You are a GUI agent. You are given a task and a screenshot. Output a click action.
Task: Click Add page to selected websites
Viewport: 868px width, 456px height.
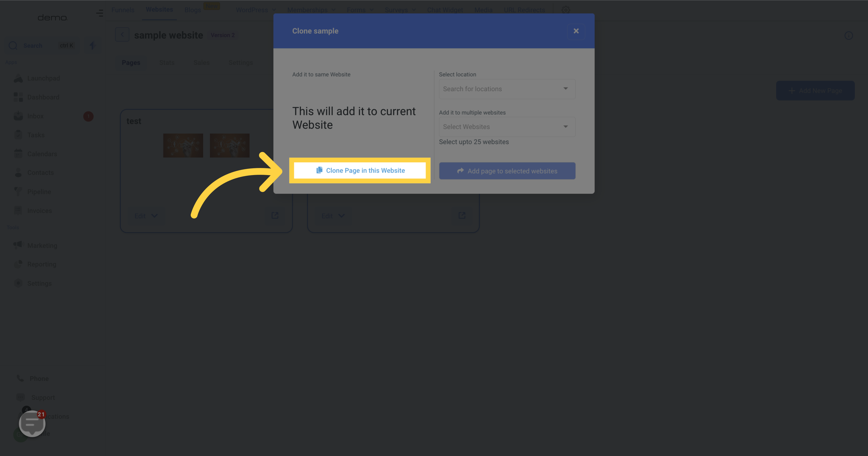(x=507, y=171)
